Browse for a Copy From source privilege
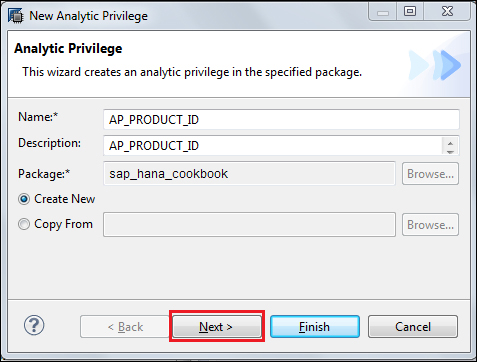The width and height of the screenshot is (477, 362). (x=430, y=225)
